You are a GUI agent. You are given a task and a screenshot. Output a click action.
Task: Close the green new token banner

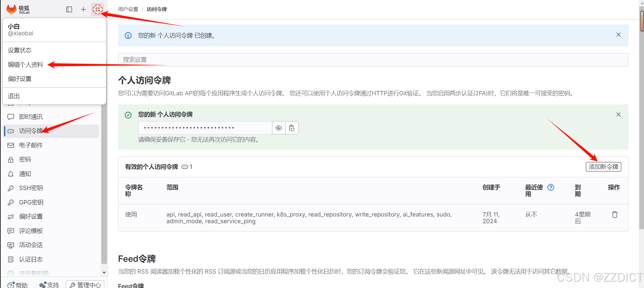(619, 114)
